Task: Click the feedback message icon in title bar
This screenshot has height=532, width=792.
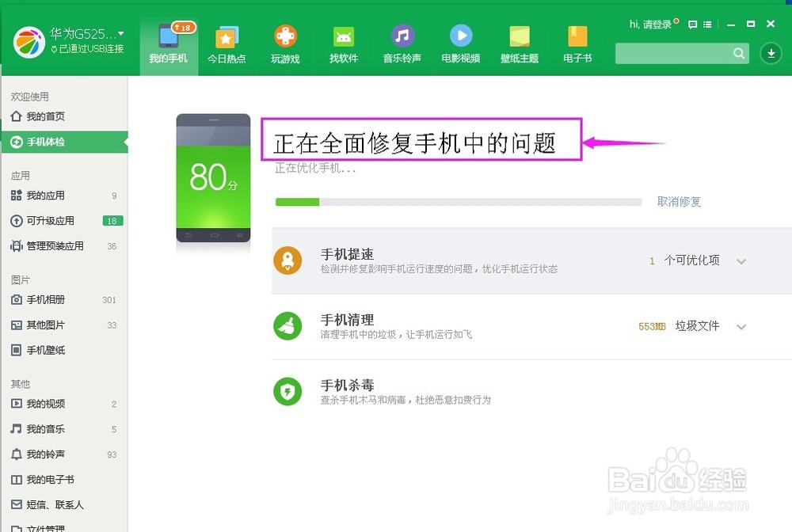Action: (692, 25)
